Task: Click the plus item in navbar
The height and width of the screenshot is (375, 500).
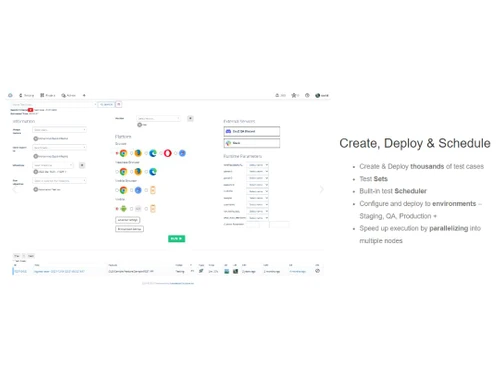Action: [84, 95]
